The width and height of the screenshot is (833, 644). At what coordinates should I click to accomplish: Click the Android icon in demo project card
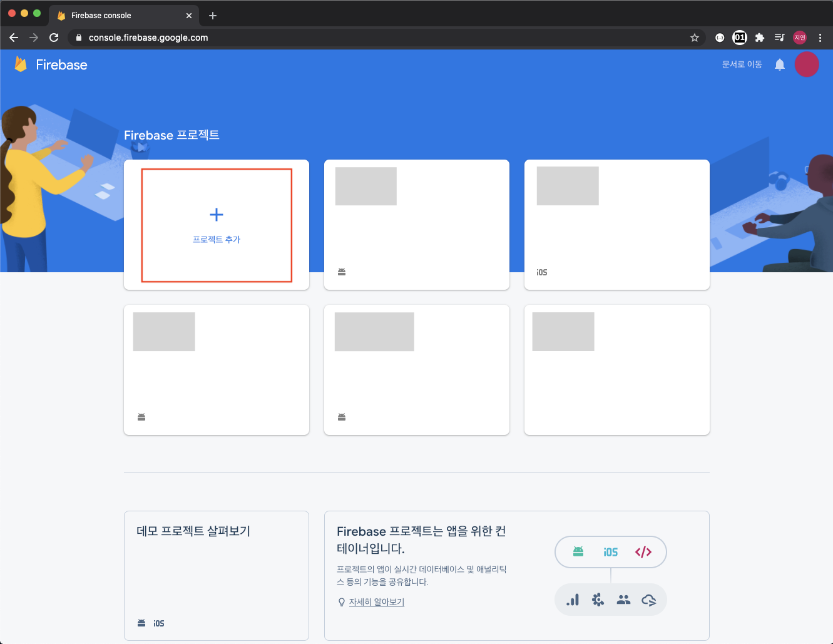(141, 623)
